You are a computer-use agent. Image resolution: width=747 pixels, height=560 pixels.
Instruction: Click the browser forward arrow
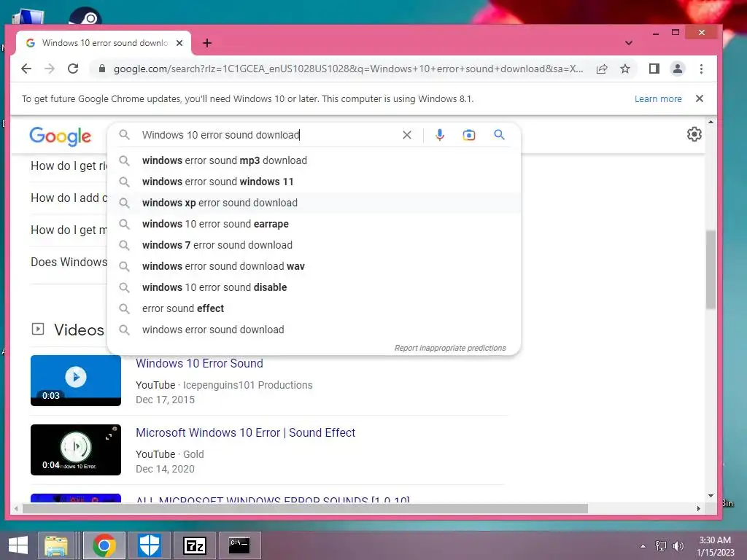click(x=50, y=69)
